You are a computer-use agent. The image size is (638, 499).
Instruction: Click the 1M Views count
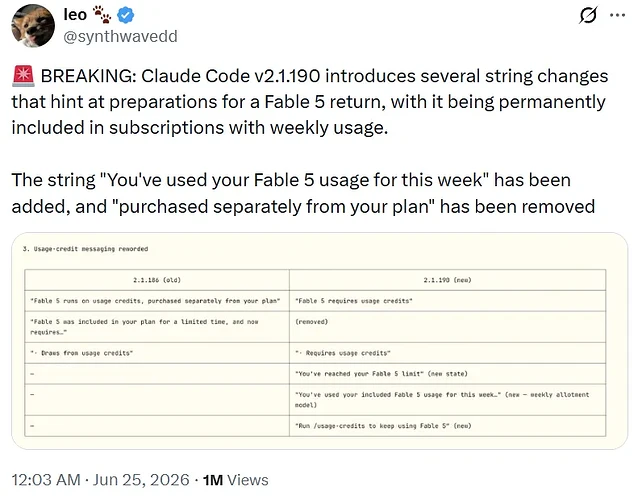coord(236,480)
